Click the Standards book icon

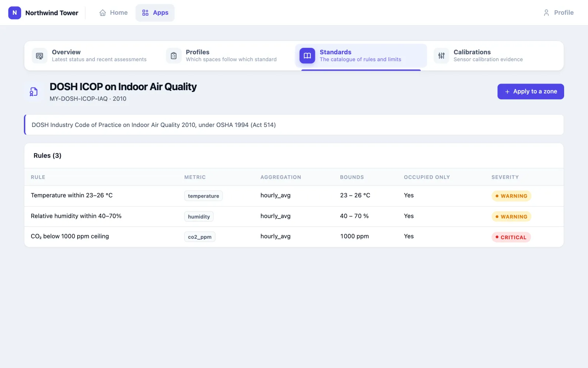307,56
